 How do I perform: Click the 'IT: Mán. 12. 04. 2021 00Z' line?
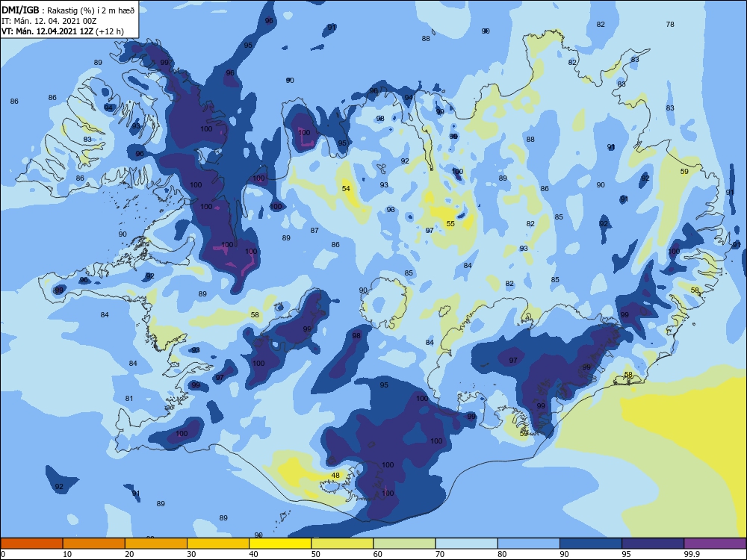tap(49, 21)
